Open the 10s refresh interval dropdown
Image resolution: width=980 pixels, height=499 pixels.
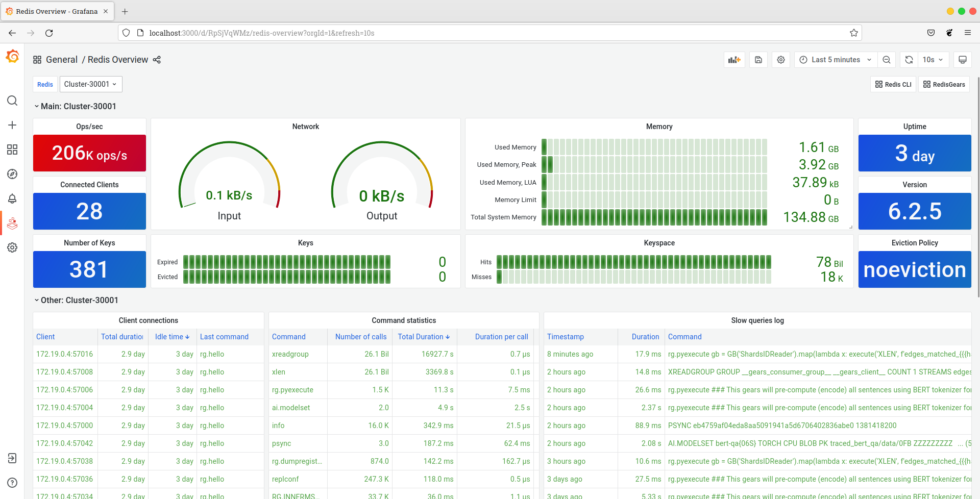933,60
